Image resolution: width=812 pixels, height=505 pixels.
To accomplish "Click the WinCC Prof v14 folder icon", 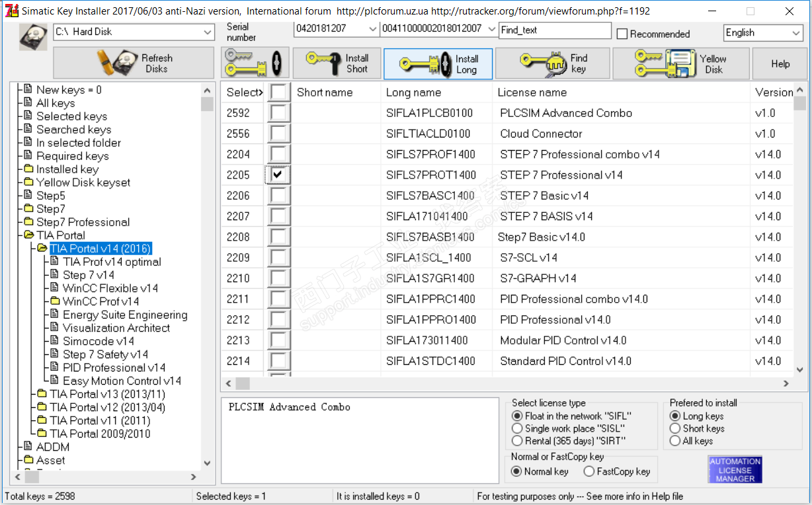I will click(x=56, y=301).
